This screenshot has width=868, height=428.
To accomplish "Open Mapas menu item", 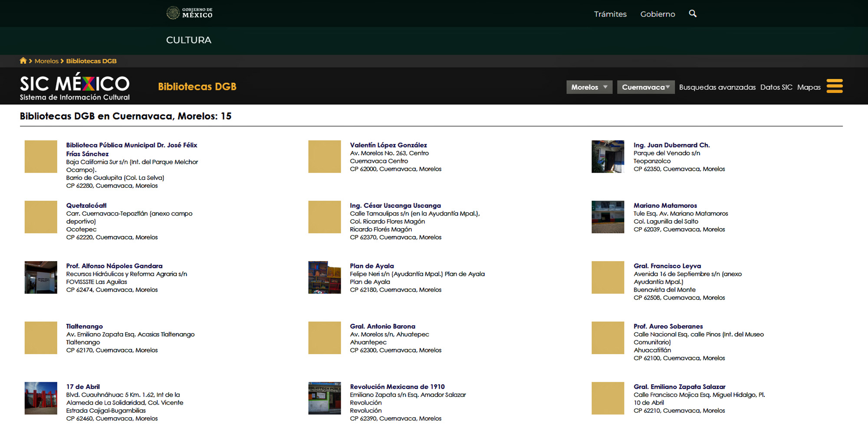I will pyautogui.click(x=809, y=87).
